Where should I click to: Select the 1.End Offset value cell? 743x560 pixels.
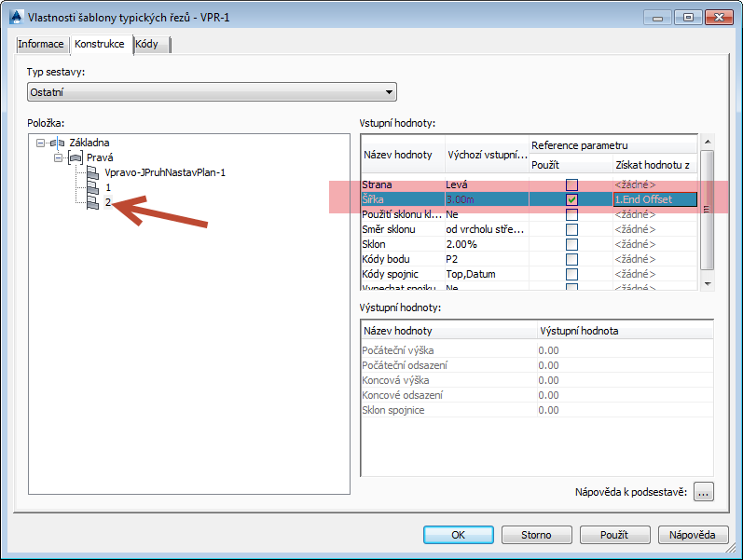pos(654,199)
